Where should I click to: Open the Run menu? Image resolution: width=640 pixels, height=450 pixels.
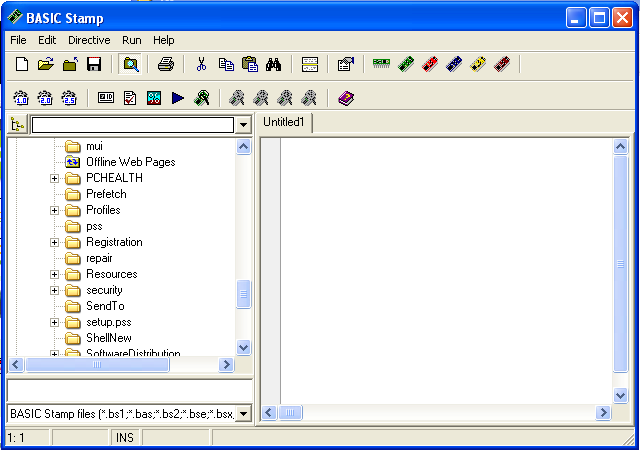(131, 40)
